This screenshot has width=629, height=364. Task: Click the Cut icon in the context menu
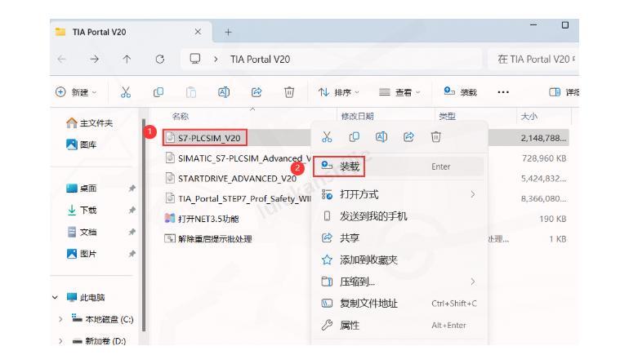click(327, 137)
